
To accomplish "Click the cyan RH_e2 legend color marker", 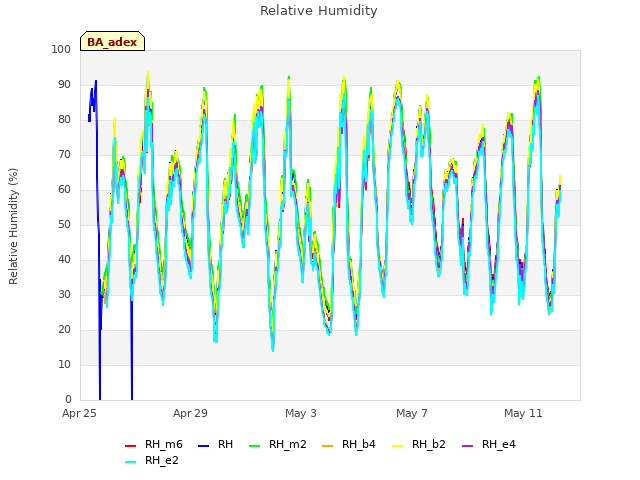I will pos(130,462).
